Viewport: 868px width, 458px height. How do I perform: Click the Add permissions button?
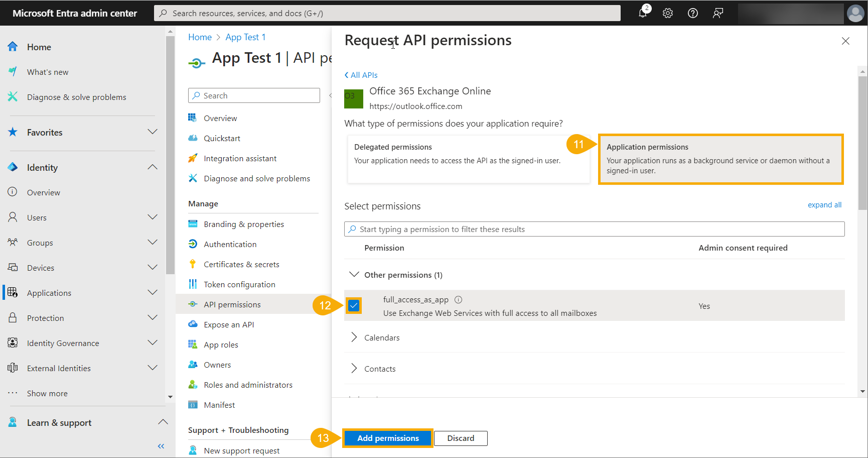[x=388, y=438]
